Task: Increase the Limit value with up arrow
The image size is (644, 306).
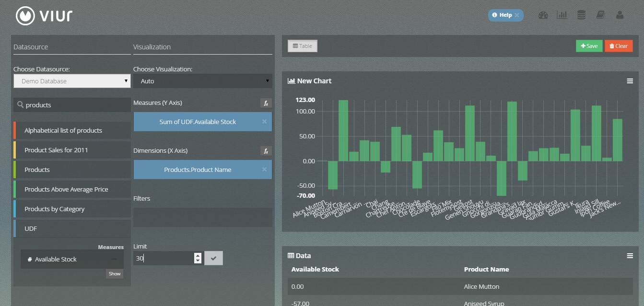Action: coord(198,256)
